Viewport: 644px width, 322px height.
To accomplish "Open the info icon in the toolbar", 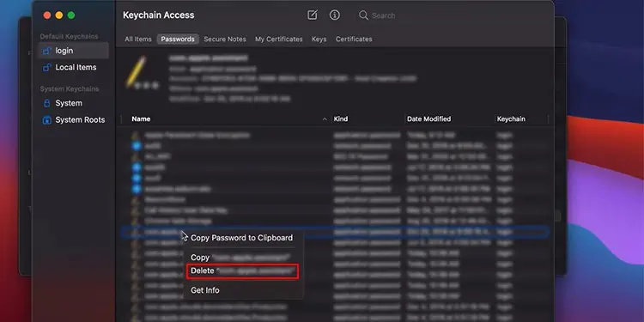I will pos(335,15).
